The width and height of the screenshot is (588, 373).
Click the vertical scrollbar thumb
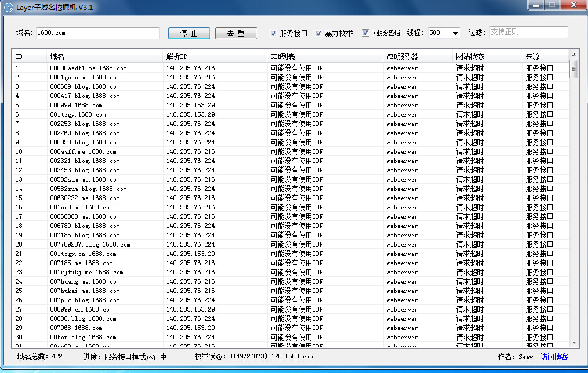[x=574, y=69]
